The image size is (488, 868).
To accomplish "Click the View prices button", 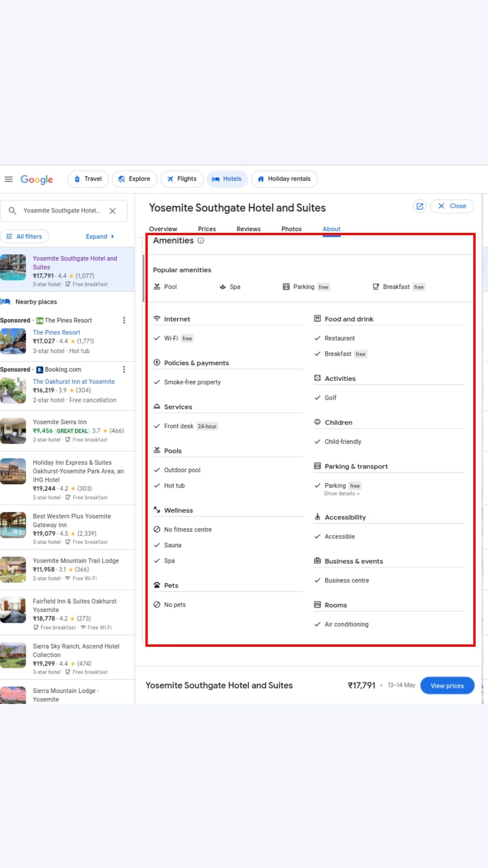I will click(447, 685).
